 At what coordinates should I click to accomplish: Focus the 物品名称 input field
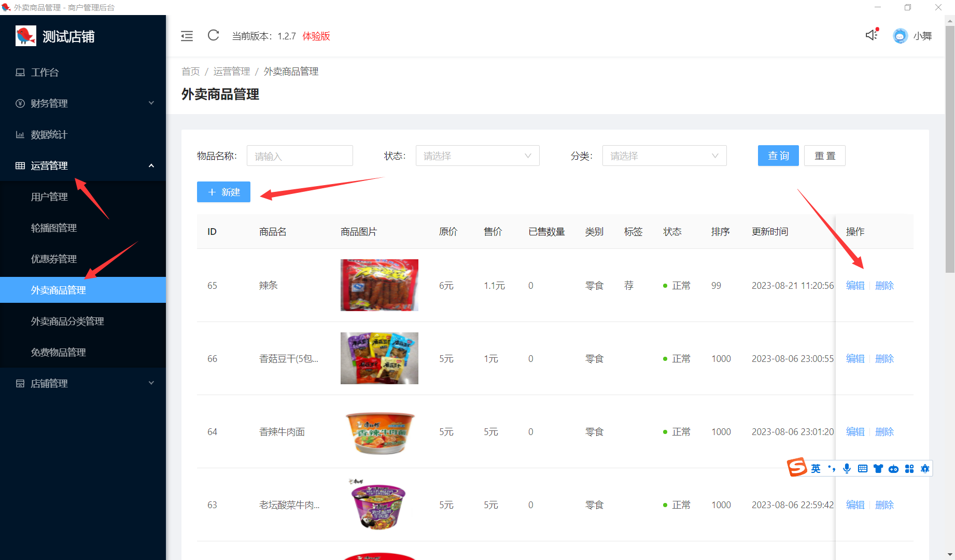(300, 156)
